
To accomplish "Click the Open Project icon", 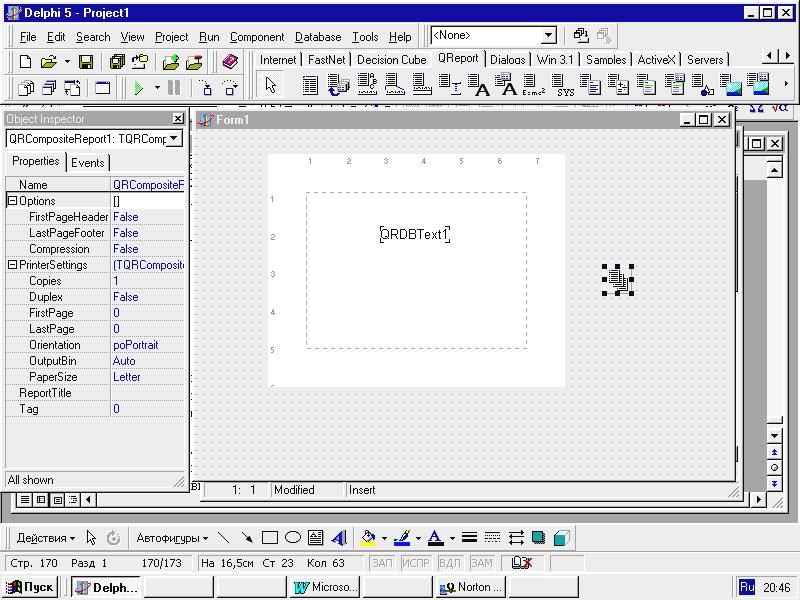I will tap(140, 62).
